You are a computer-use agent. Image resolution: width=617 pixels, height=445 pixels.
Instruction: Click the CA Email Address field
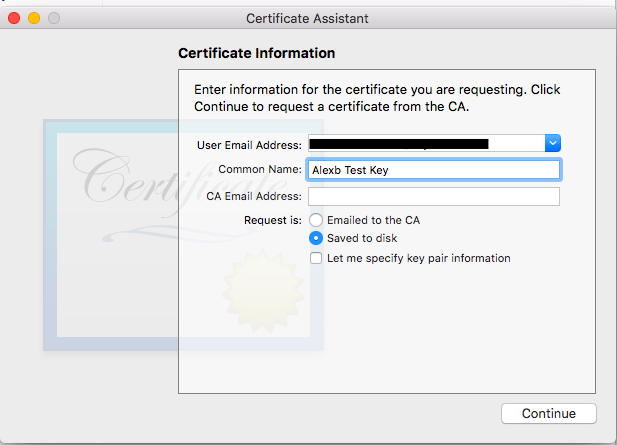[x=434, y=196]
